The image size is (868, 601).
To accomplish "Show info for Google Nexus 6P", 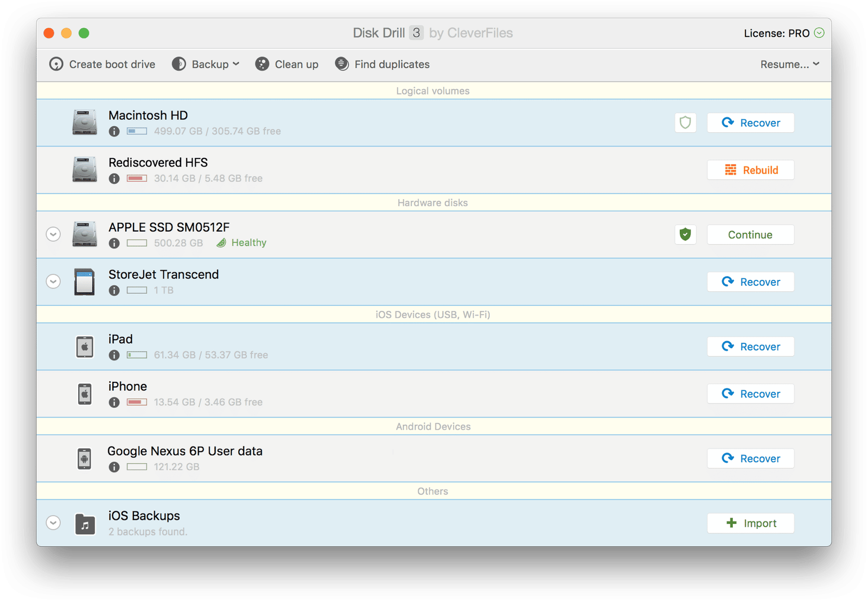I will point(114,466).
